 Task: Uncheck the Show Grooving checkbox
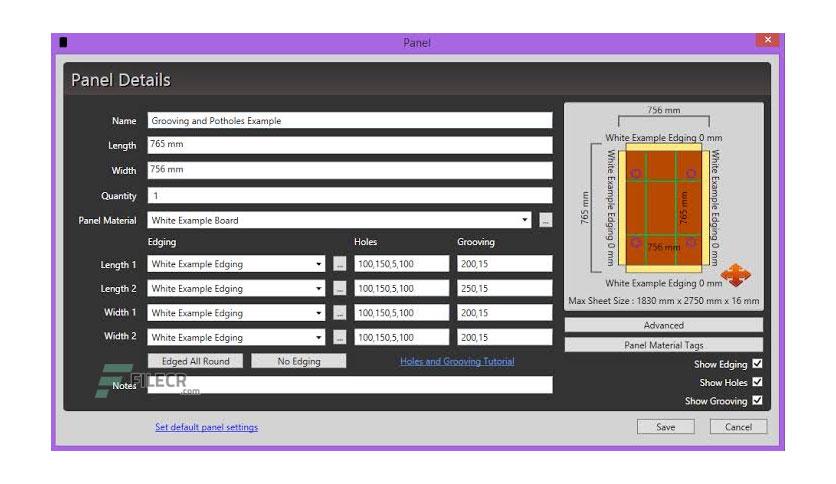pyautogui.click(x=757, y=401)
